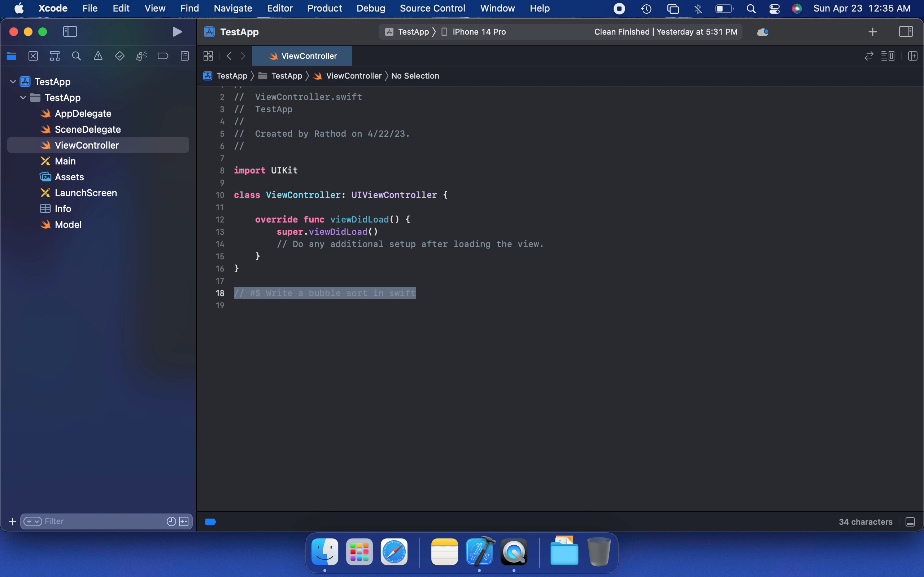Open the Product menu
The width and height of the screenshot is (924, 577).
[x=324, y=8]
